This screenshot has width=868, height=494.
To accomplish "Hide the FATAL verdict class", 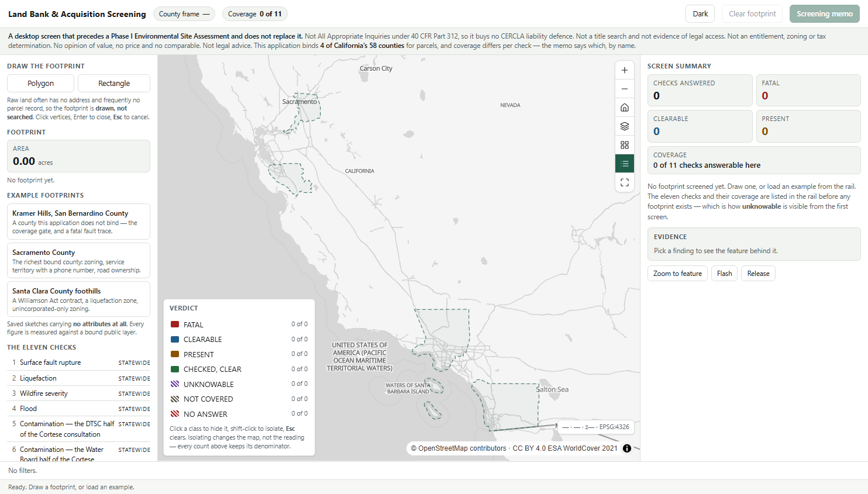I will pyautogui.click(x=239, y=324).
